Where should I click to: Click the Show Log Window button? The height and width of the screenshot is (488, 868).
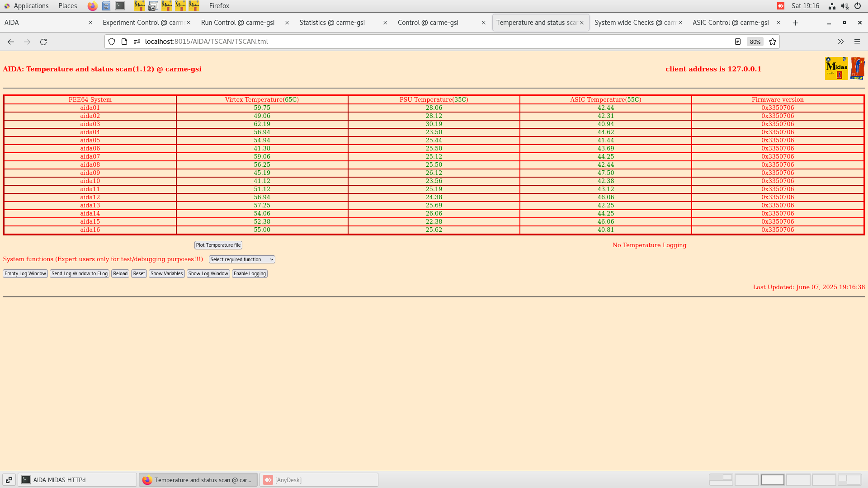(x=208, y=273)
